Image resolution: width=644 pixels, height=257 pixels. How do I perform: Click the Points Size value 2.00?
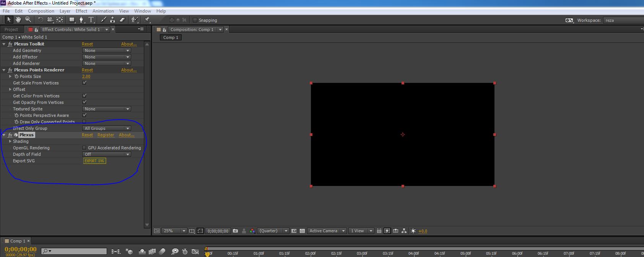[x=86, y=76]
